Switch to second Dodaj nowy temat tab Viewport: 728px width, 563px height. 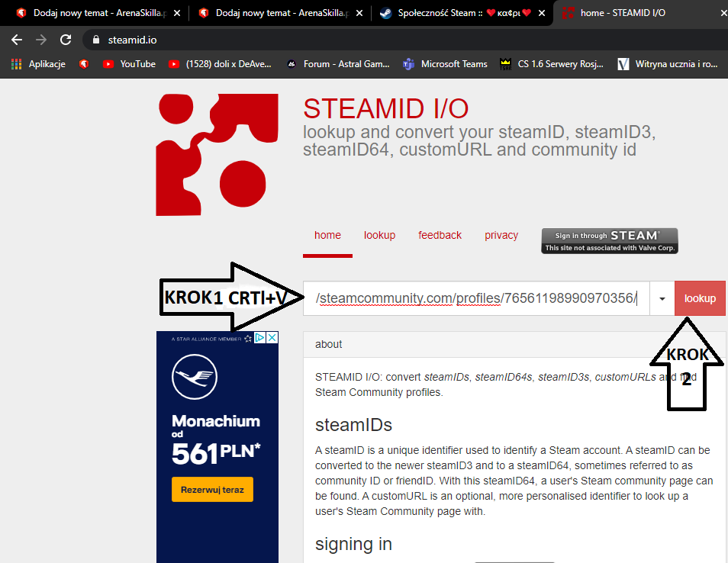[x=274, y=13]
